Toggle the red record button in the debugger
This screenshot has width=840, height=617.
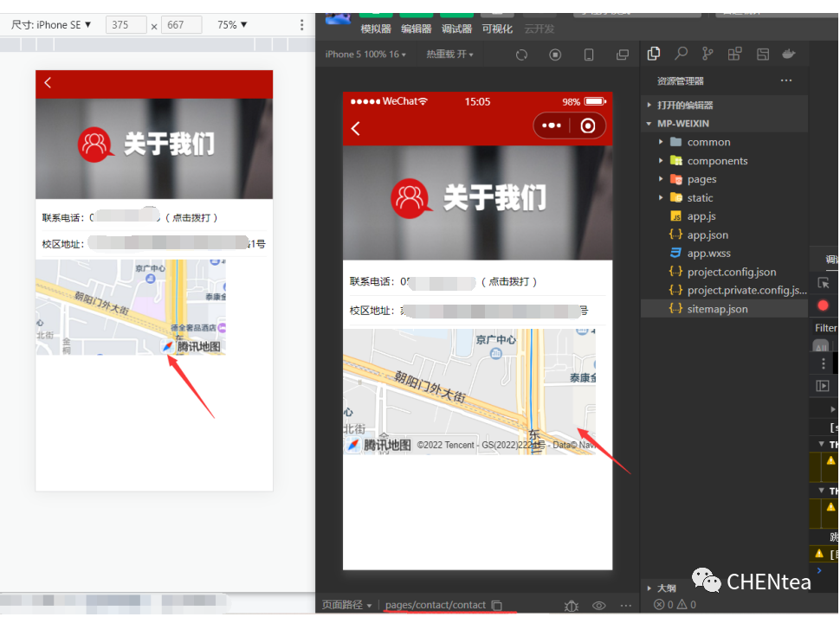pyautogui.click(x=824, y=305)
